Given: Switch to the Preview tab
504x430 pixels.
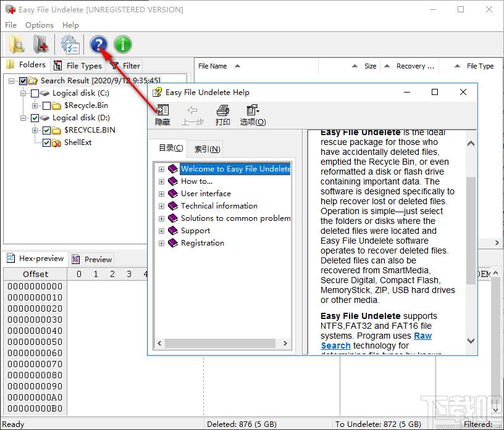Looking at the screenshot, I should click(x=92, y=259).
